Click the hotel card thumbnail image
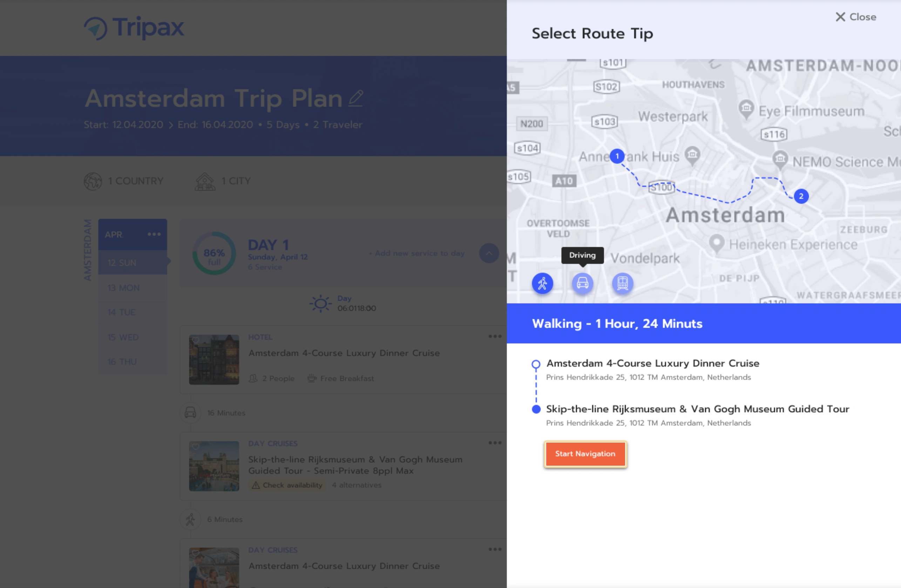 point(214,360)
